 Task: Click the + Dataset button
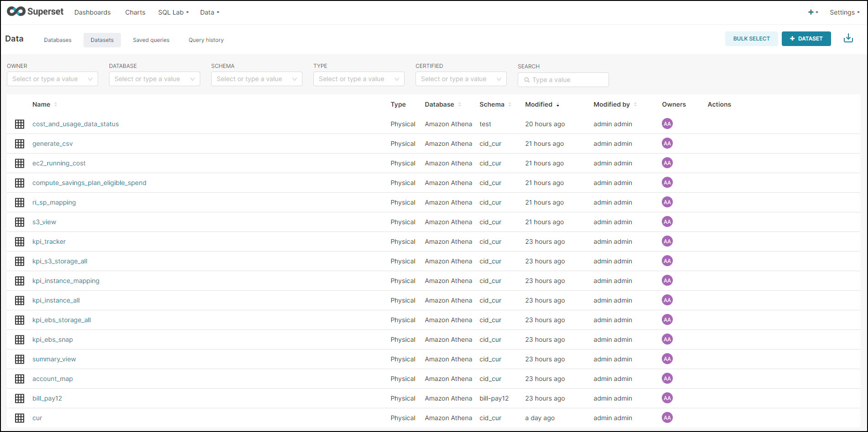coord(806,39)
